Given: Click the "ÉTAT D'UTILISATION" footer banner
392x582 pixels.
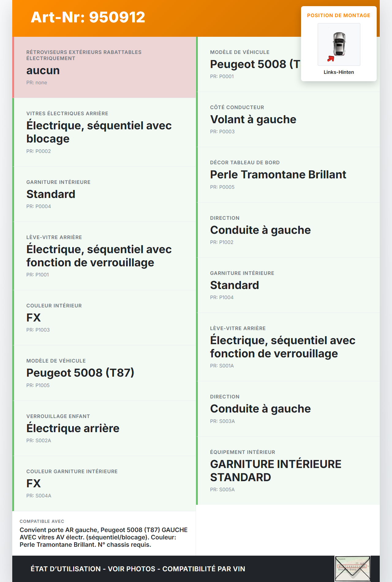Looking at the screenshot, I should (x=138, y=569).
